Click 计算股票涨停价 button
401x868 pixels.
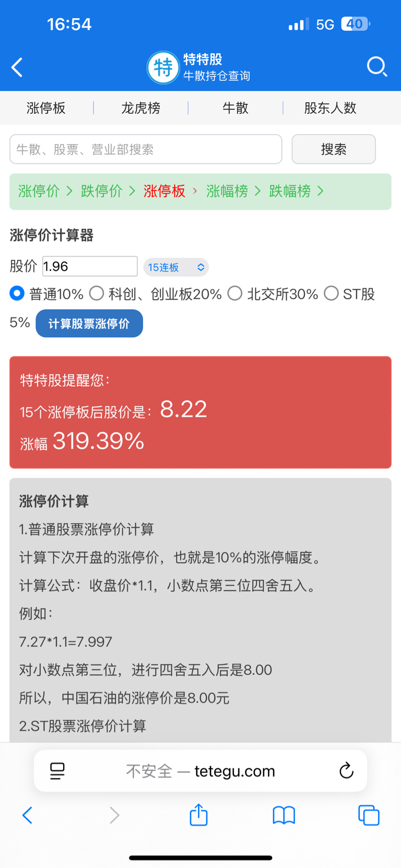tap(89, 323)
